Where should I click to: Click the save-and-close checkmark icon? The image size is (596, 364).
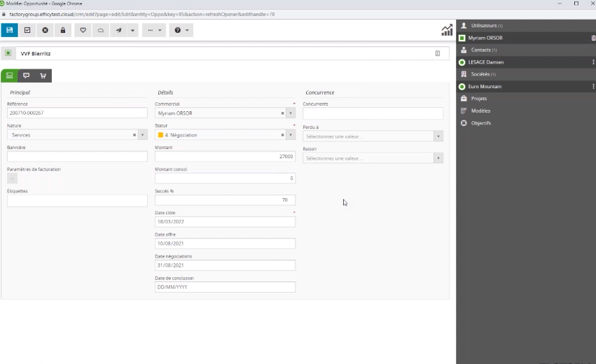coord(27,30)
